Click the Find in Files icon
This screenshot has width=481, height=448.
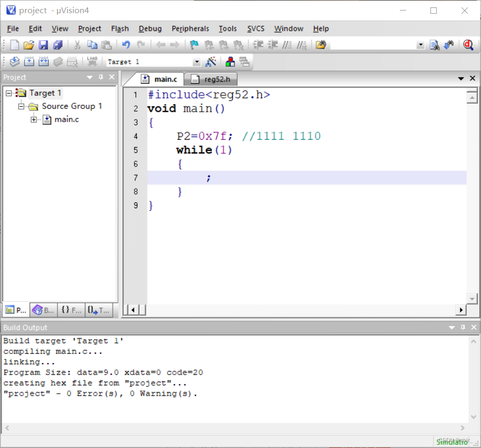tap(321, 45)
